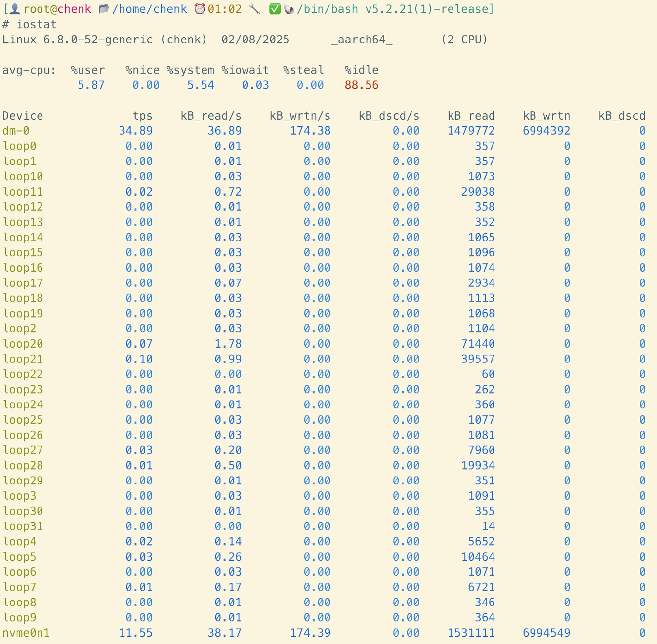Click the %iowait value 0.03
This screenshot has width=657, height=644.
pos(255,85)
